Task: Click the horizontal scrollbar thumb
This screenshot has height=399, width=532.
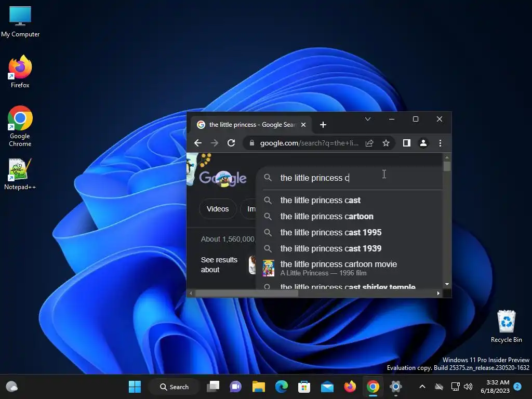Action: (247, 293)
